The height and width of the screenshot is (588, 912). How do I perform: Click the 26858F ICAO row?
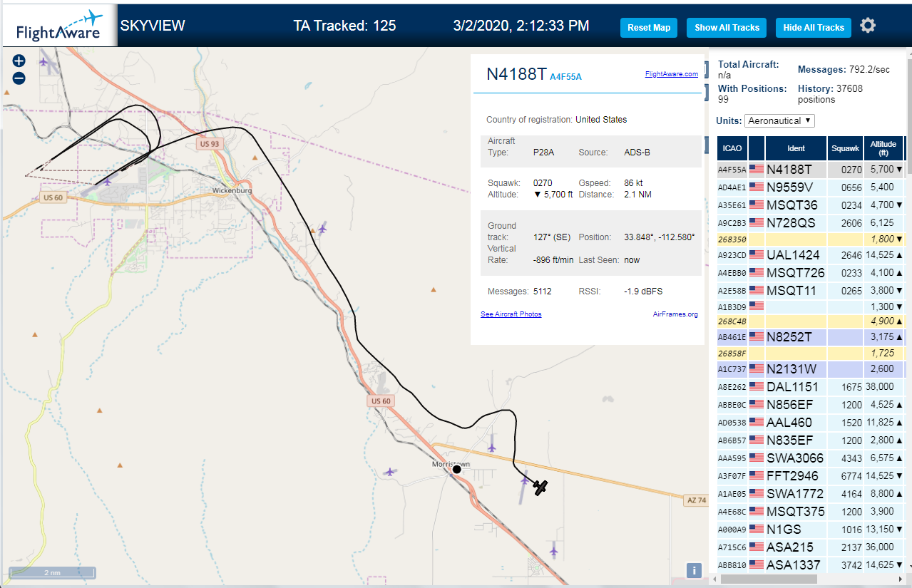[x=811, y=354]
